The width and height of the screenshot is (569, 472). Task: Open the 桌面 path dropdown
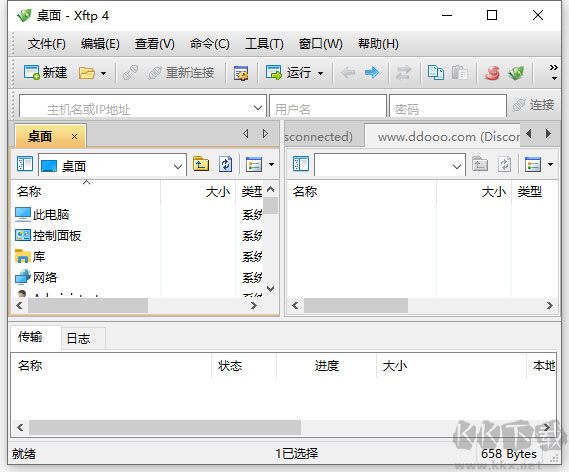click(x=177, y=167)
